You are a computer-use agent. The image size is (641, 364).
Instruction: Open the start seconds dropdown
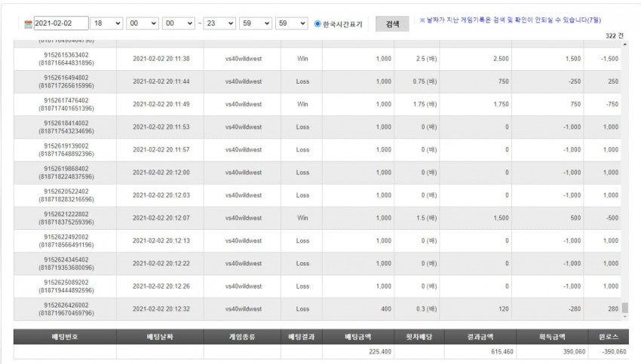pos(178,23)
